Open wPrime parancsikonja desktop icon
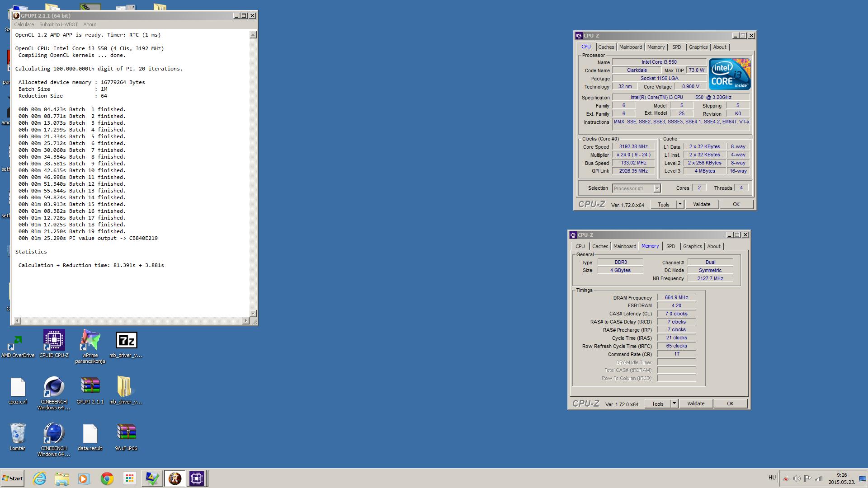 (90, 347)
